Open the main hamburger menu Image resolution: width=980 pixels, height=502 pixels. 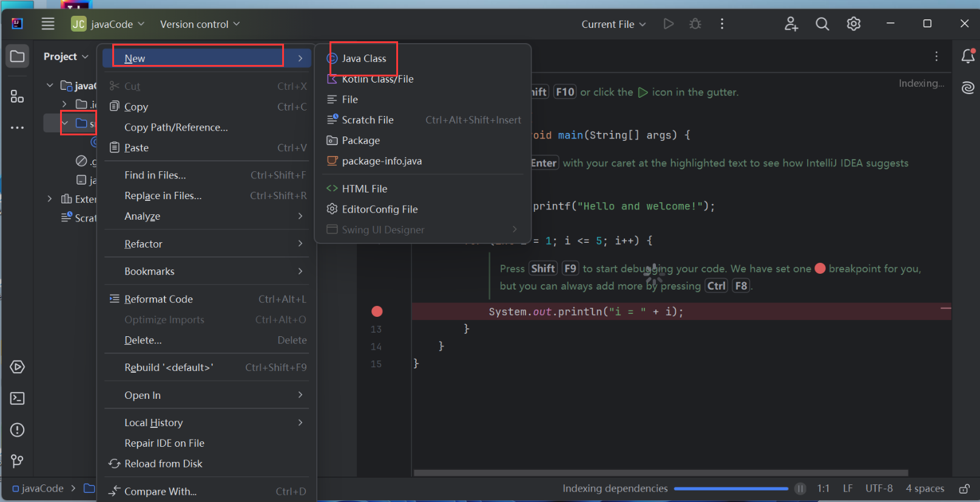pyautogui.click(x=48, y=24)
